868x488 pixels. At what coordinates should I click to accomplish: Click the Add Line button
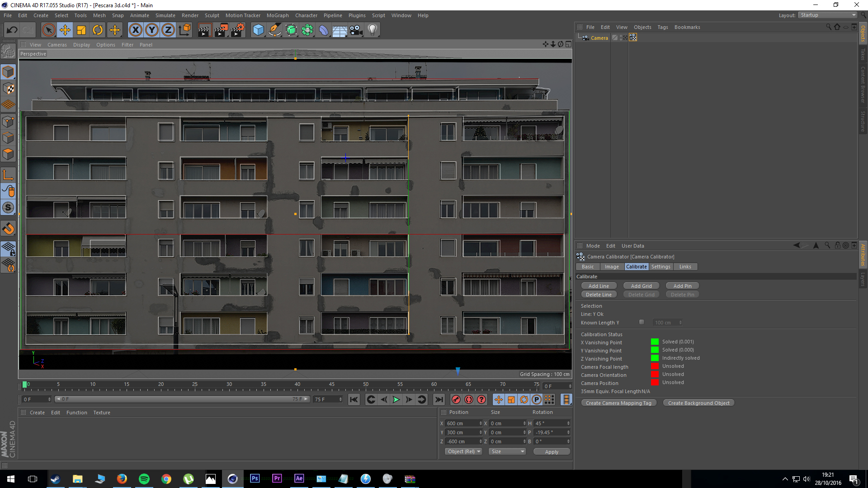(x=599, y=286)
